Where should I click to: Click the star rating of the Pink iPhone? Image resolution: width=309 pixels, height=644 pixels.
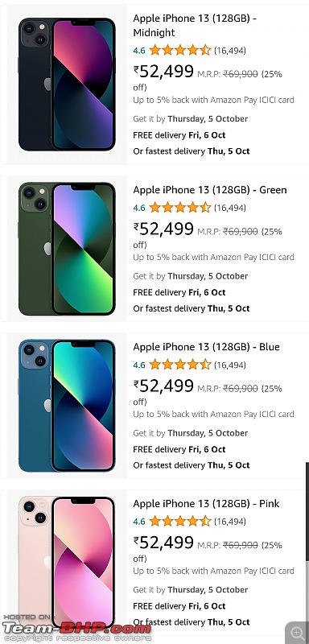180,522
